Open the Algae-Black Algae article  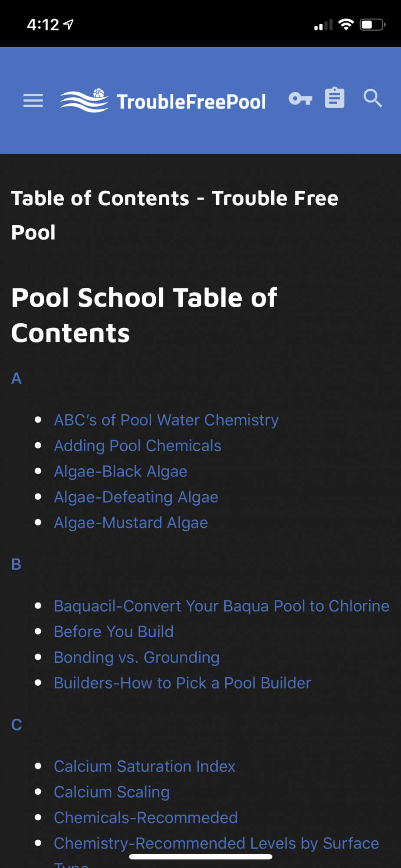tap(121, 471)
